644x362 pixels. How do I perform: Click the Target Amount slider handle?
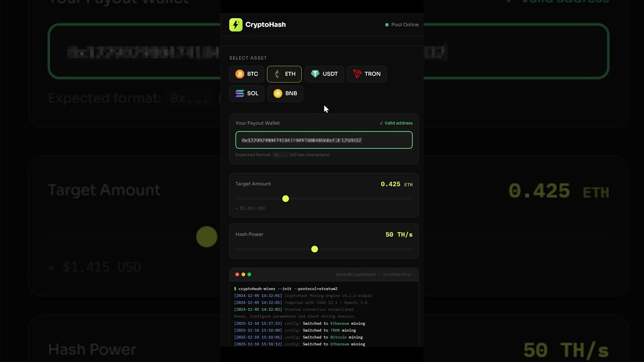click(286, 199)
